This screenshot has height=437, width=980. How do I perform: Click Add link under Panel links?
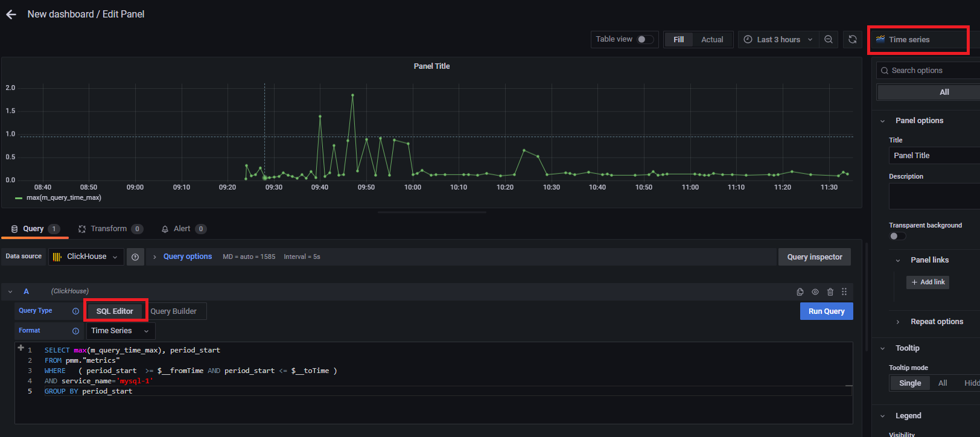point(927,282)
